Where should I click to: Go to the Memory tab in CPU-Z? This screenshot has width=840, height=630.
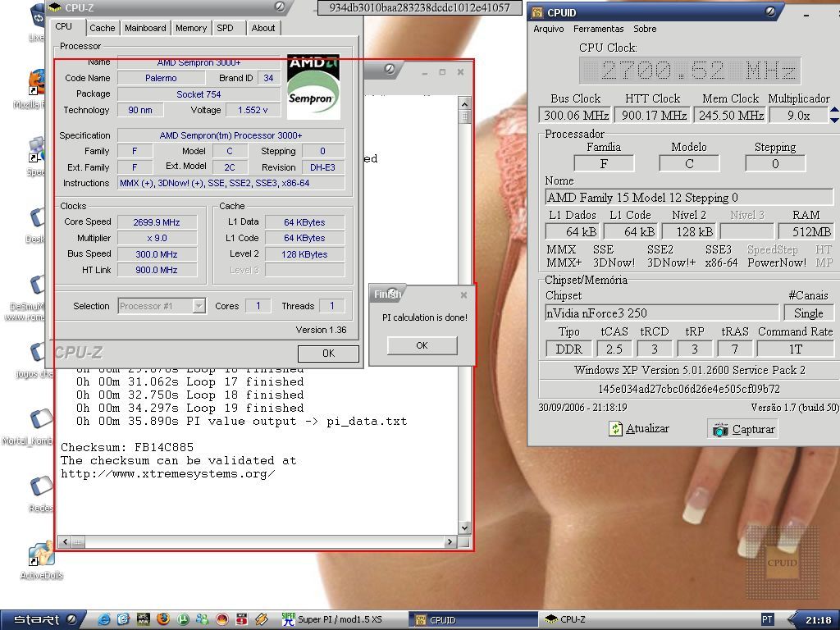190,28
